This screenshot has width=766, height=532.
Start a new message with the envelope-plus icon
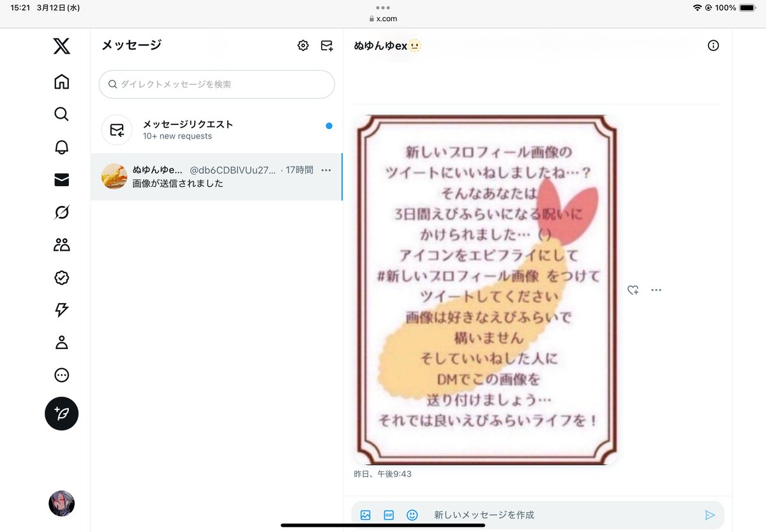coord(327,45)
